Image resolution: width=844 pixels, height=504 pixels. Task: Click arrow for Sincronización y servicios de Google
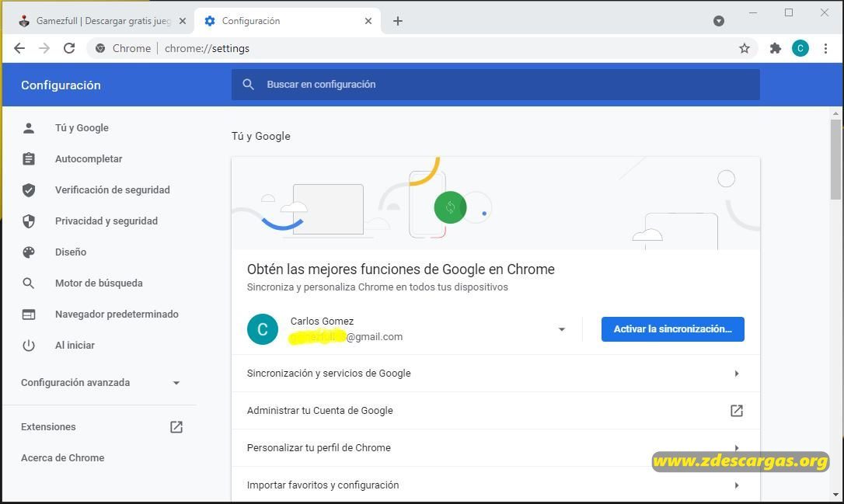736,374
